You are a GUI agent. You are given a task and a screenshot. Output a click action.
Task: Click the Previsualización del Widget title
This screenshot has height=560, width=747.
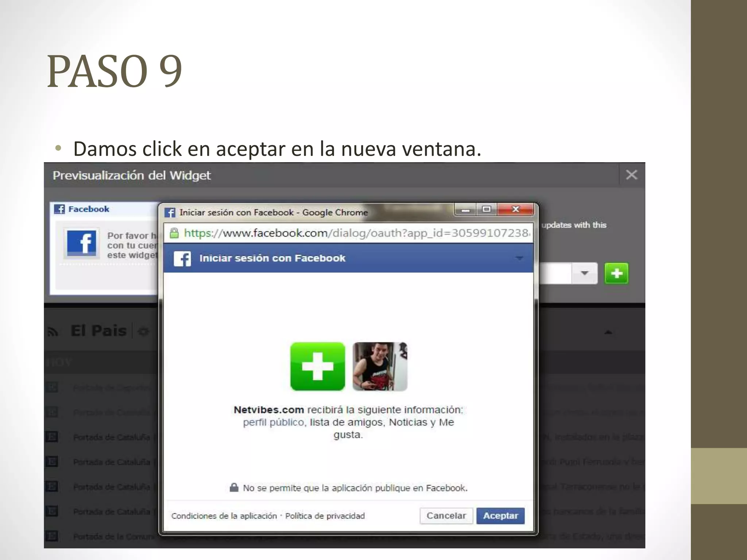coord(132,175)
